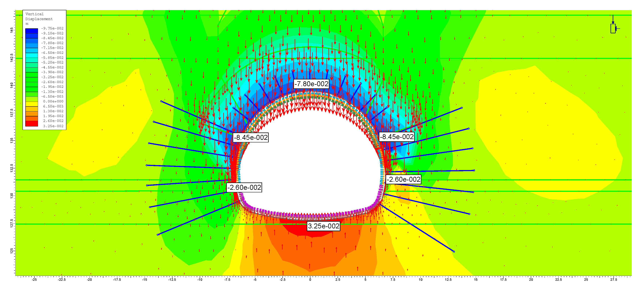Screen dimensions: 644x289
Task: Select the -7.80e-002 crown data label
Action: point(311,84)
